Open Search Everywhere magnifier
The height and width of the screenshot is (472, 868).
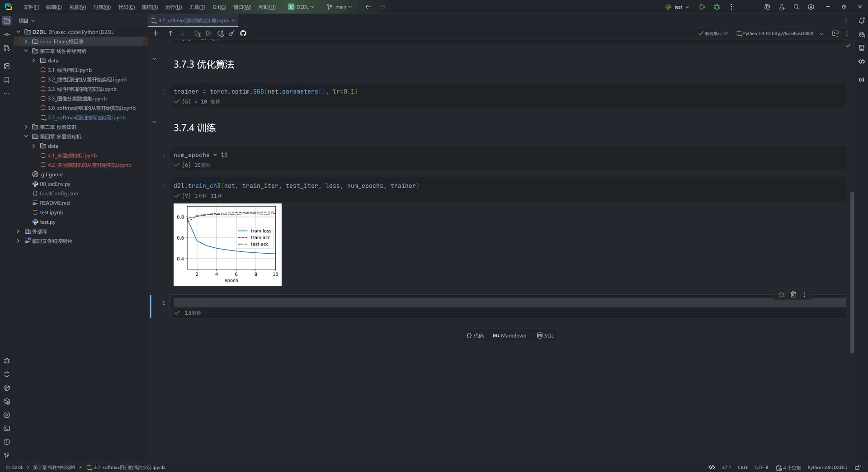pyautogui.click(x=796, y=7)
